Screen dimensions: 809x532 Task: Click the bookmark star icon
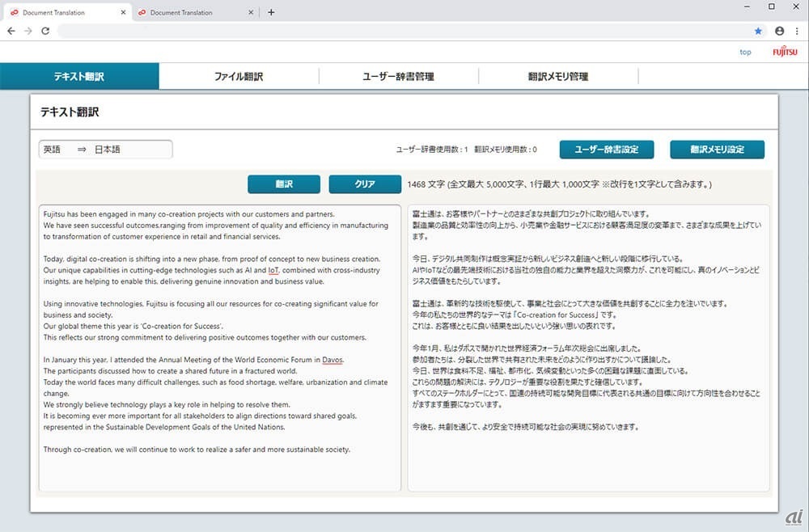tap(758, 31)
